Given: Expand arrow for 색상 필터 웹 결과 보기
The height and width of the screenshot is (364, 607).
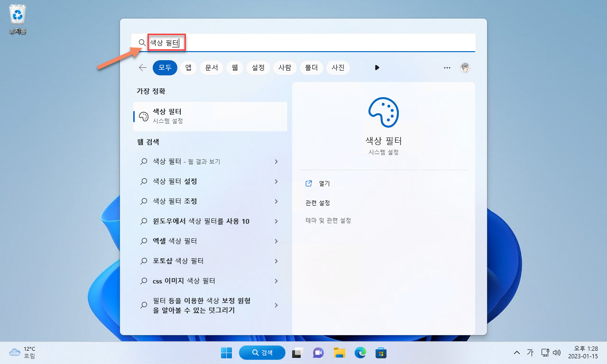Looking at the screenshot, I should click(x=276, y=162).
